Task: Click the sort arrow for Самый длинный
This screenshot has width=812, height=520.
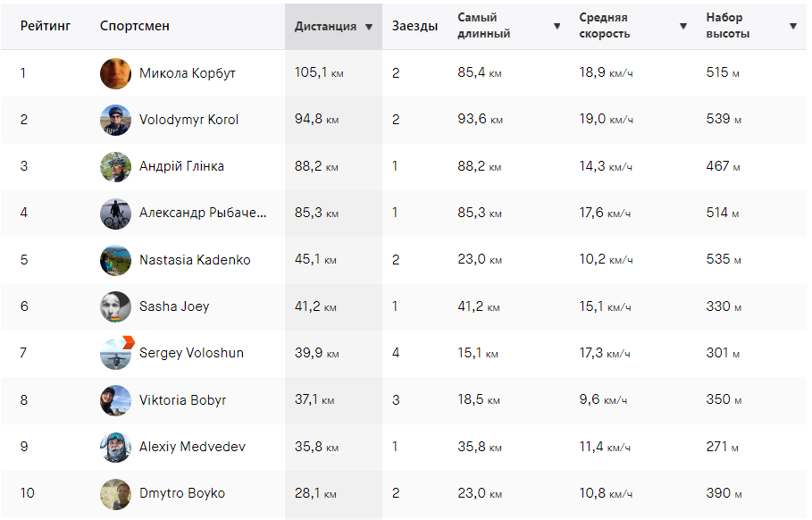Action: pyautogui.click(x=557, y=26)
